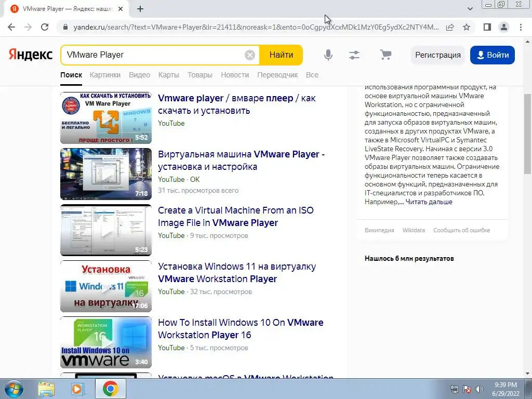
Task: Close the VMware Player Yandex tab
Action: tap(121, 9)
